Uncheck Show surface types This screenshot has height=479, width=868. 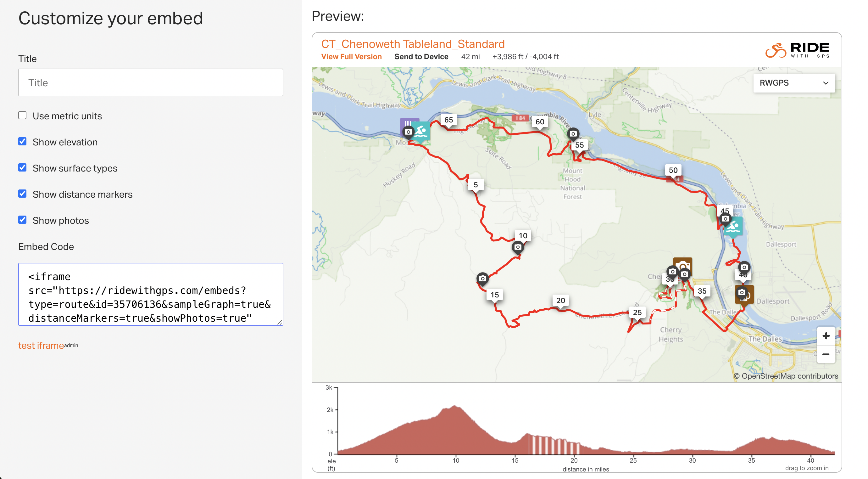(x=22, y=167)
